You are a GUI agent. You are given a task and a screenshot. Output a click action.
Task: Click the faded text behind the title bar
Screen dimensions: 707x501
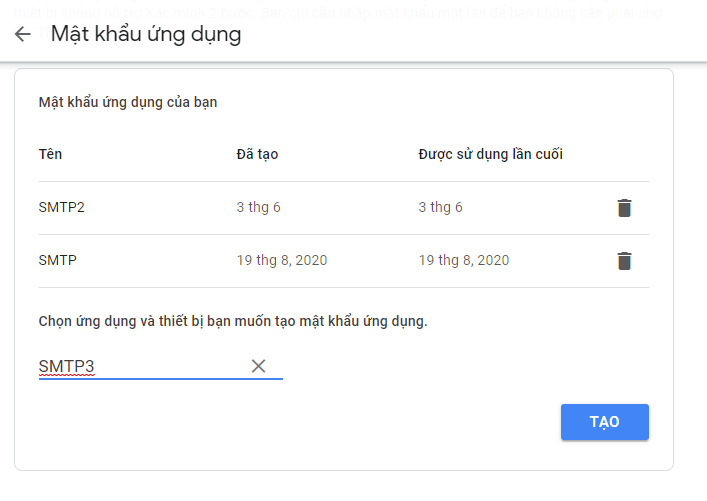tap(338, 13)
